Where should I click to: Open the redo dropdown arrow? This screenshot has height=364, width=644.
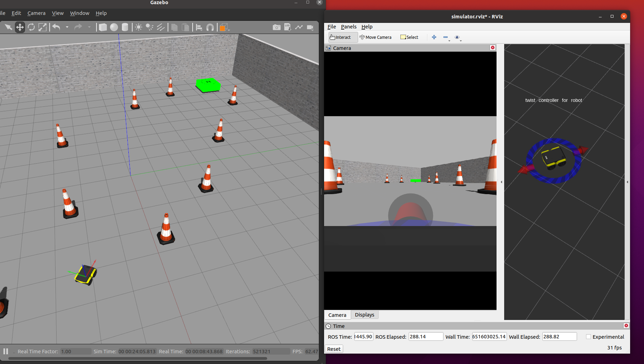(90, 27)
